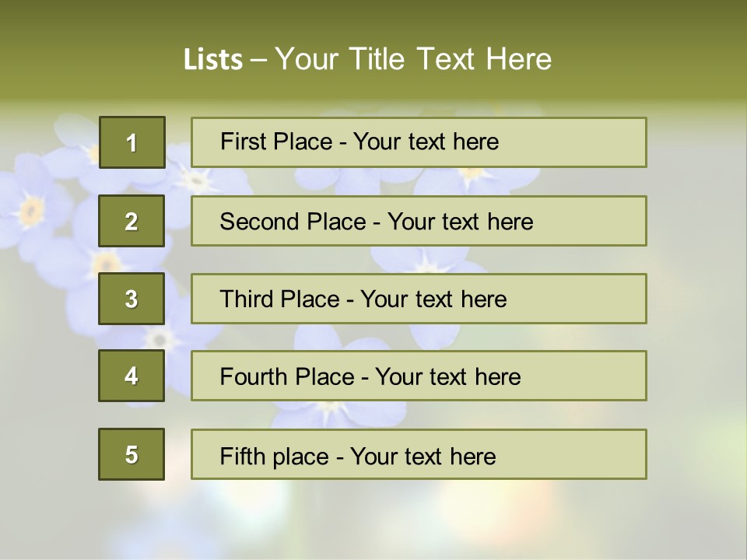Viewport: 747px width, 560px height.
Task: Click "Your text here" in the Fifth place row
Action: [423, 456]
